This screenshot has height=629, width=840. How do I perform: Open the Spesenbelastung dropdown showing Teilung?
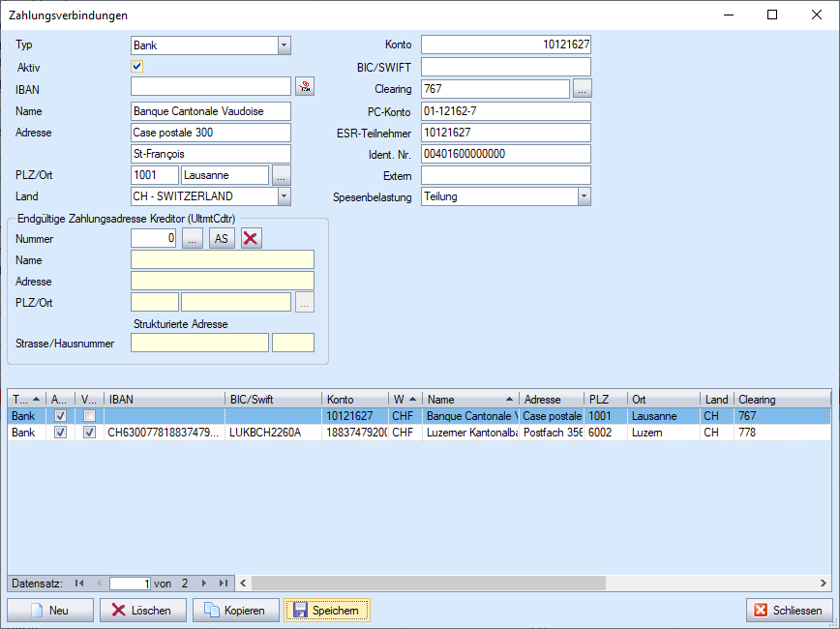coord(584,196)
